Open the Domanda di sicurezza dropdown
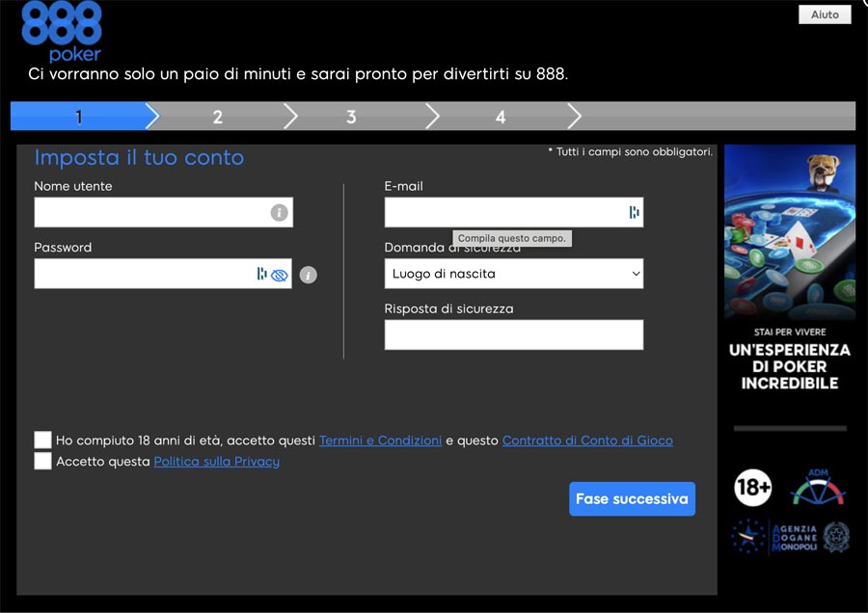Screen dimensions: 868x613 [514, 274]
